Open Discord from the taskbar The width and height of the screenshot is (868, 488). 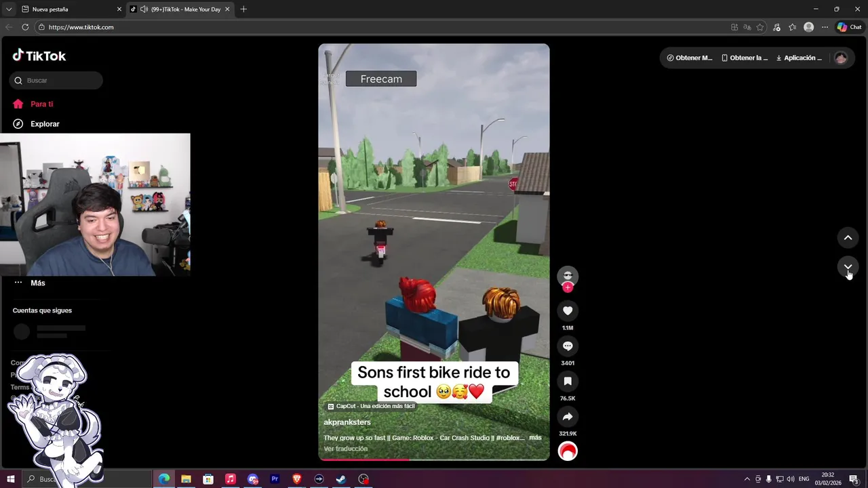pyautogui.click(x=253, y=479)
